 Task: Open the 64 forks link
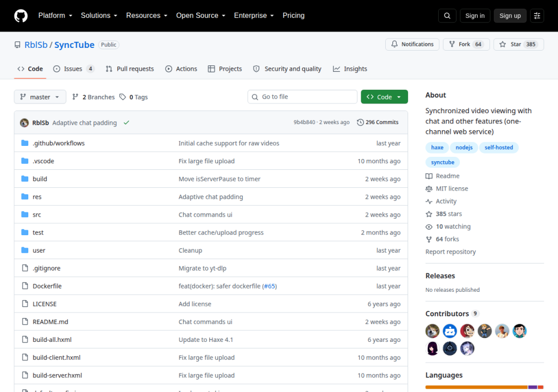coord(442,239)
